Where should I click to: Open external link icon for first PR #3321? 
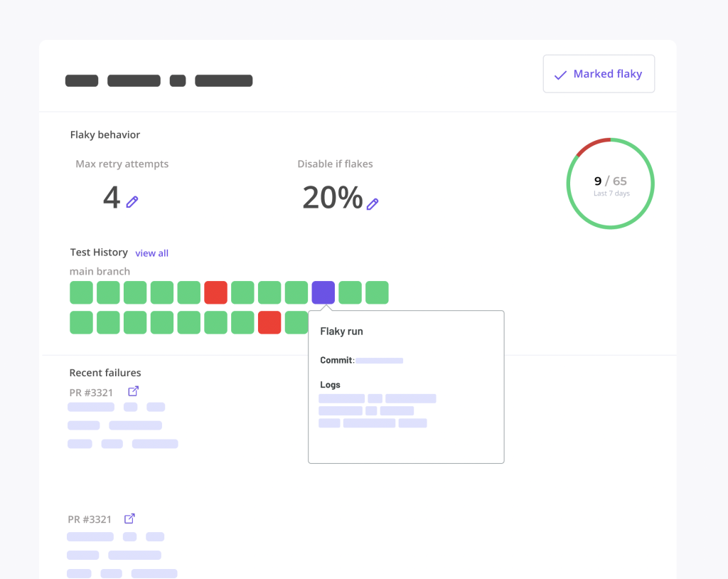(133, 391)
